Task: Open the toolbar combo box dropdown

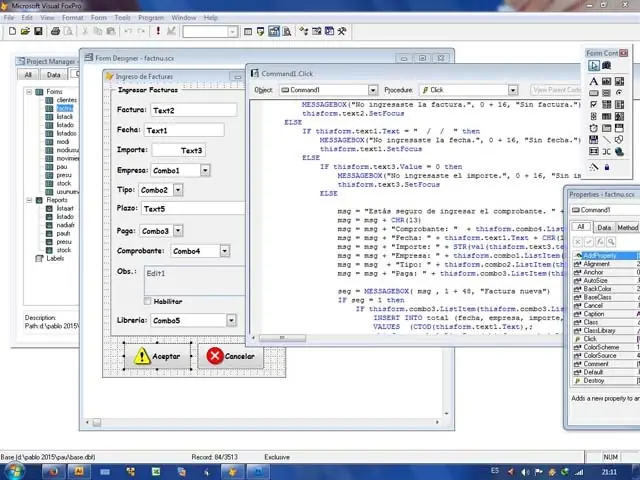Action: (233, 31)
